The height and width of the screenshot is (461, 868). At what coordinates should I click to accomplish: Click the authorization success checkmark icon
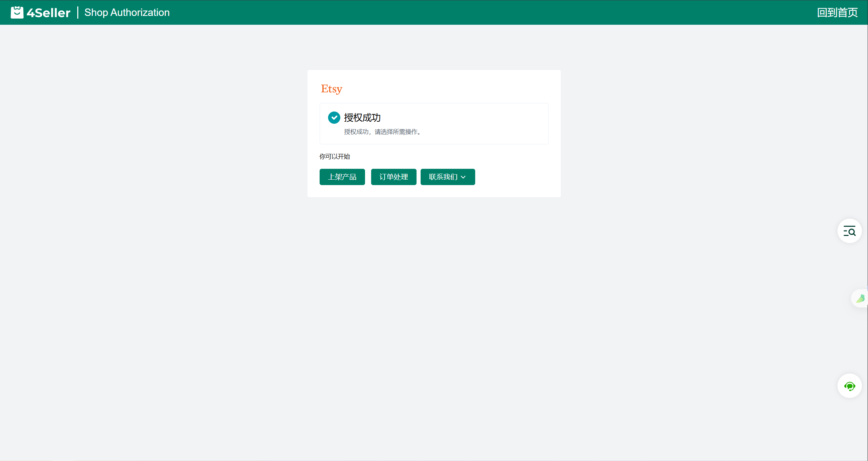pyautogui.click(x=334, y=118)
